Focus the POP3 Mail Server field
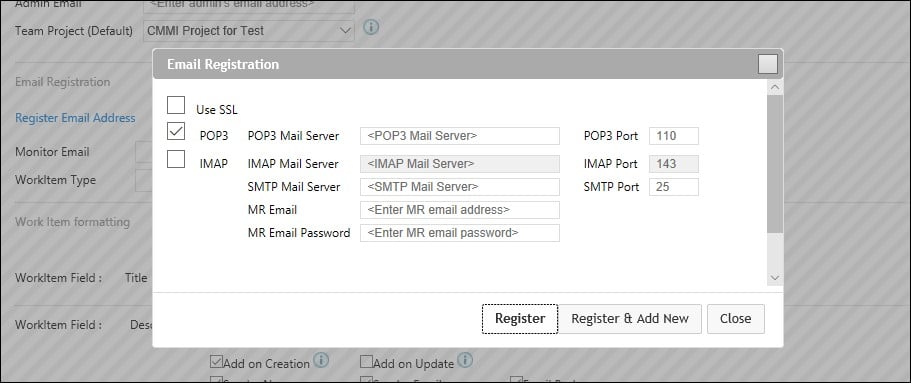The height and width of the screenshot is (383, 911). 460,136
